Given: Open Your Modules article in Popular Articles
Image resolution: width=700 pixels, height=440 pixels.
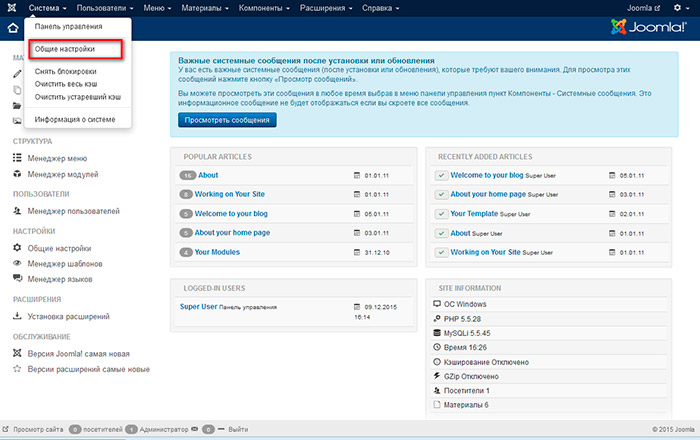Looking at the screenshot, I should (217, 252).
